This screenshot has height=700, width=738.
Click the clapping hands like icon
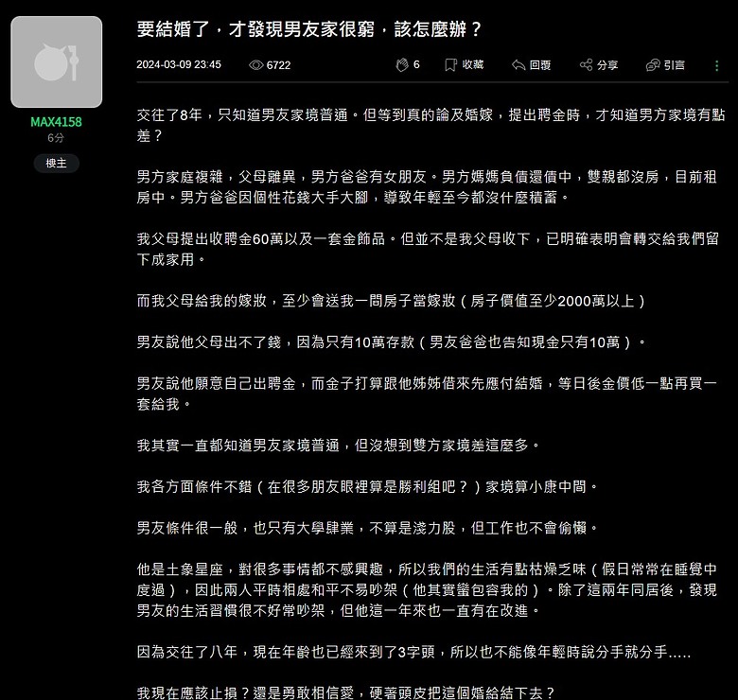tap(402, 65)
